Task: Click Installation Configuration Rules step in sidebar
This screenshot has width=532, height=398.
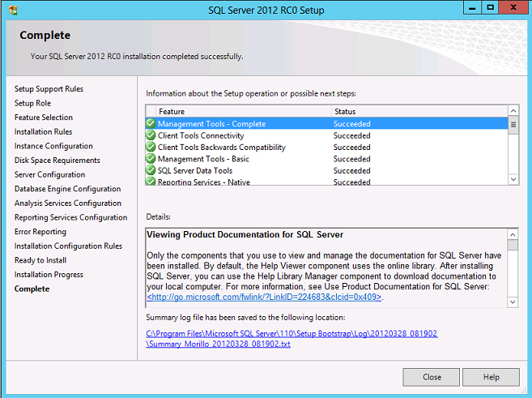Action: point(68,246)
